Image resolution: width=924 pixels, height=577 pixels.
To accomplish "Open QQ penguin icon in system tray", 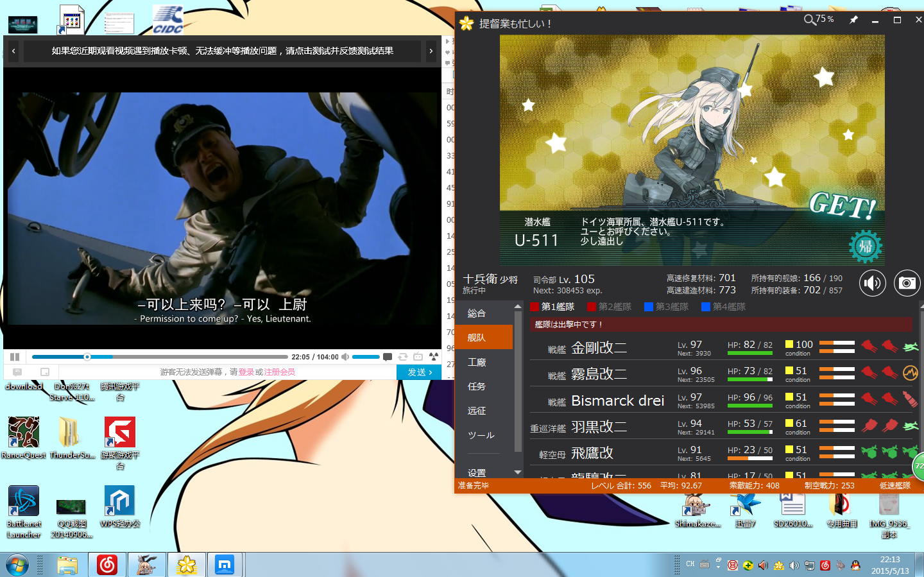I will coord(855,565).
